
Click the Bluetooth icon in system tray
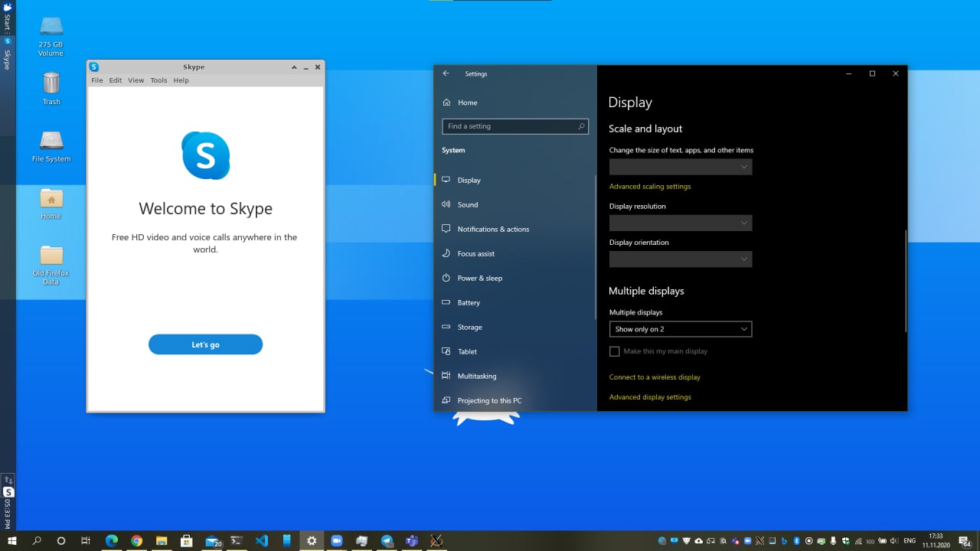(x=796, y=541)
